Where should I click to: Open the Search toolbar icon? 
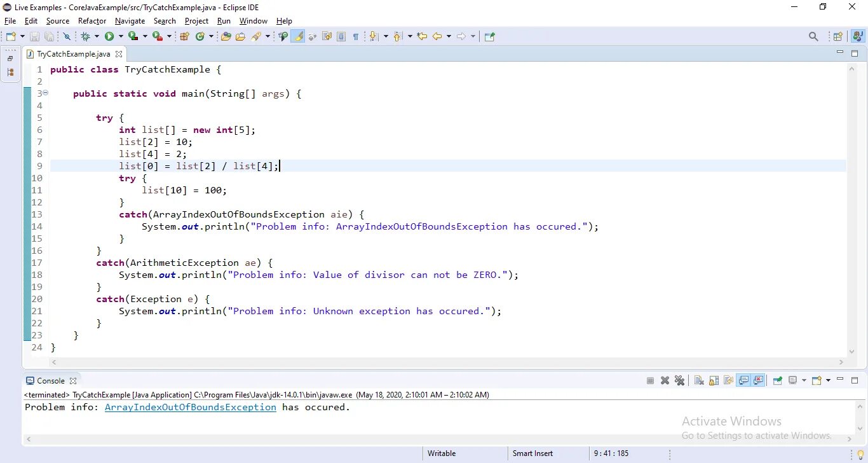813,36
